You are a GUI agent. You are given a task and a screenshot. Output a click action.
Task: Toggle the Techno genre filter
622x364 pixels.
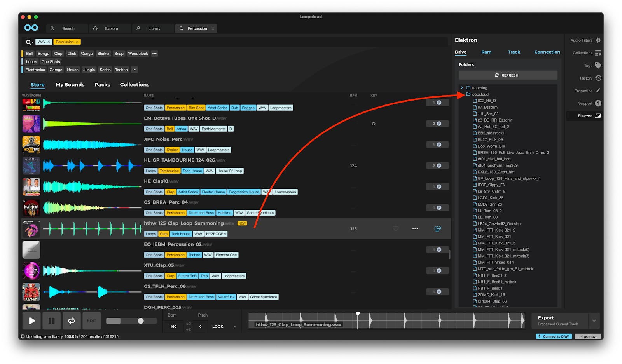(121, 70)
